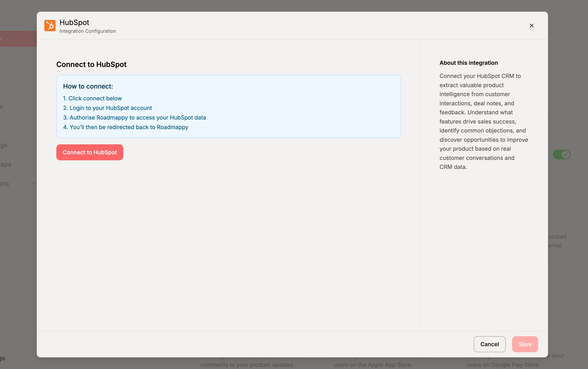
Task: Expand the sidebar chevron next to 'ata'
Action: point(34,183)
